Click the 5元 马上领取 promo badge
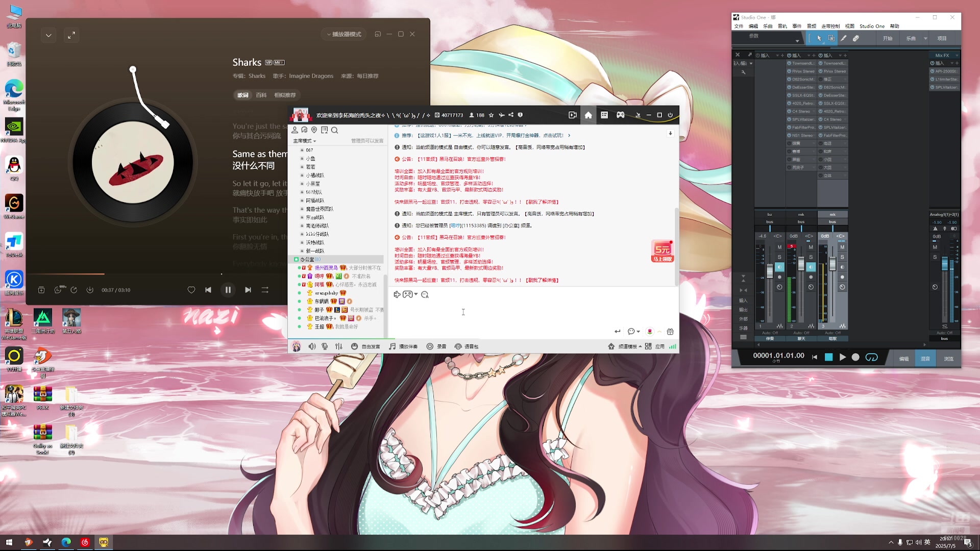 click(663, 252)
